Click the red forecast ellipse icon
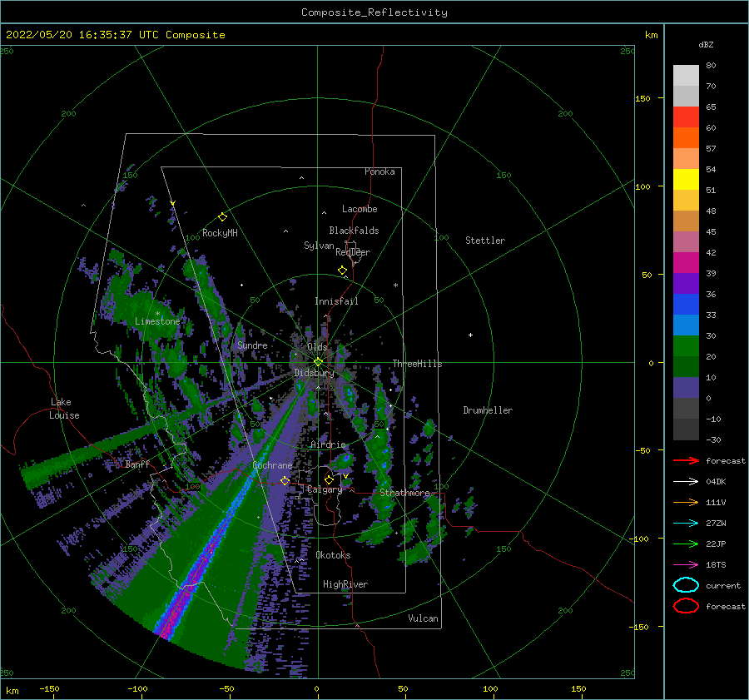 click(x=686, y=606)
